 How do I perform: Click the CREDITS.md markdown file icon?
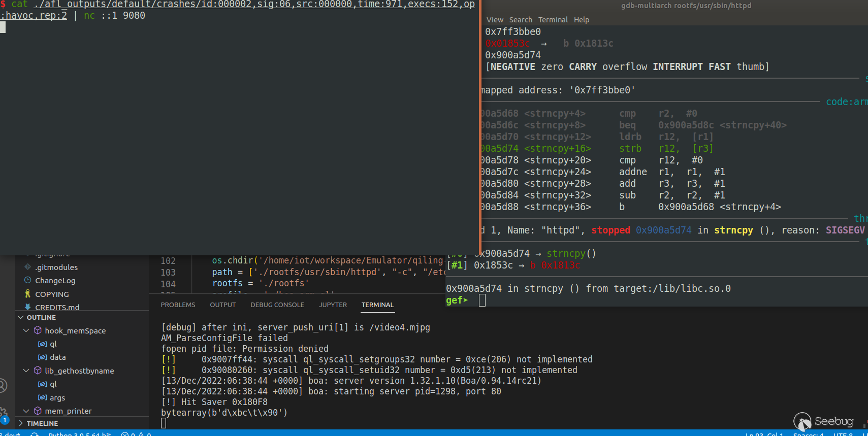28,307
